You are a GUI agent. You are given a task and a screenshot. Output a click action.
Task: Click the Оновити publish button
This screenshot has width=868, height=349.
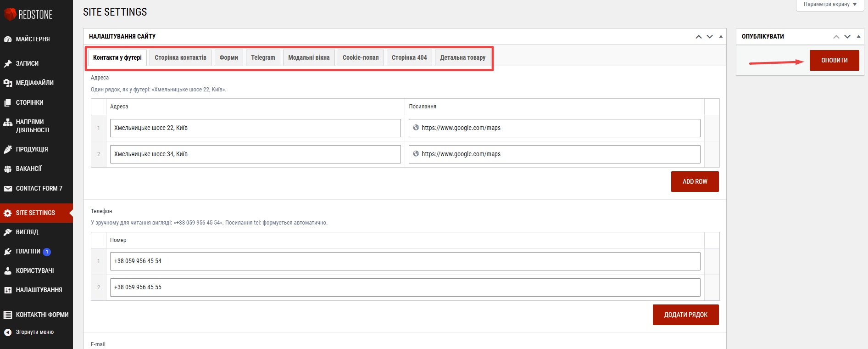click(x=834, y=60)
